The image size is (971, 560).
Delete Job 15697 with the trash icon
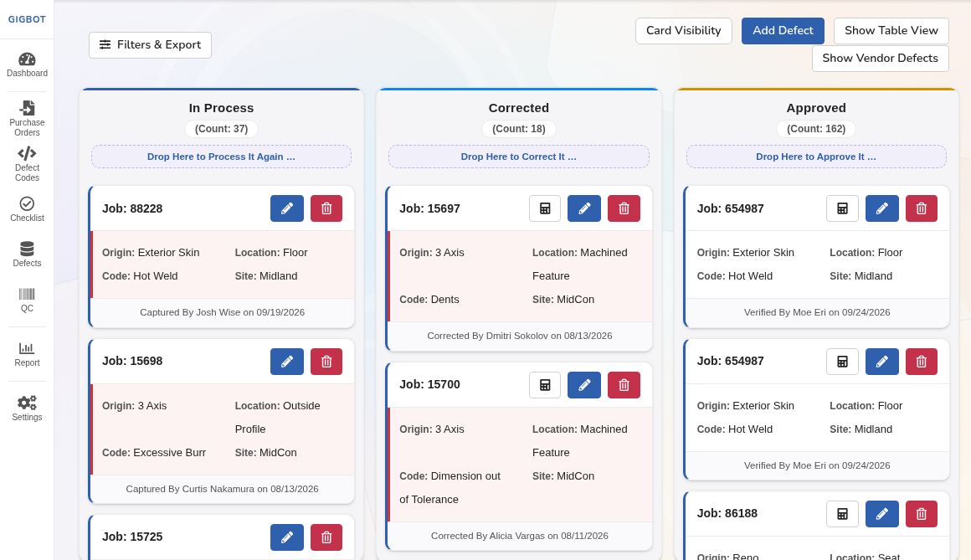pyautogui.click(x=624, y=208)
